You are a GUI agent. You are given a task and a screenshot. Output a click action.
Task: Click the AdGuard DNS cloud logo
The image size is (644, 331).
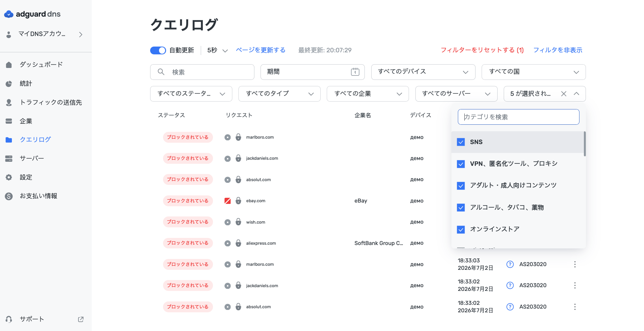(8, 14)
